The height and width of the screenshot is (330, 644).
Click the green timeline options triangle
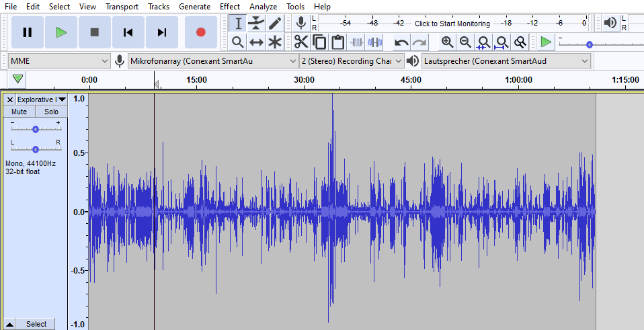(x=17, y=79)
